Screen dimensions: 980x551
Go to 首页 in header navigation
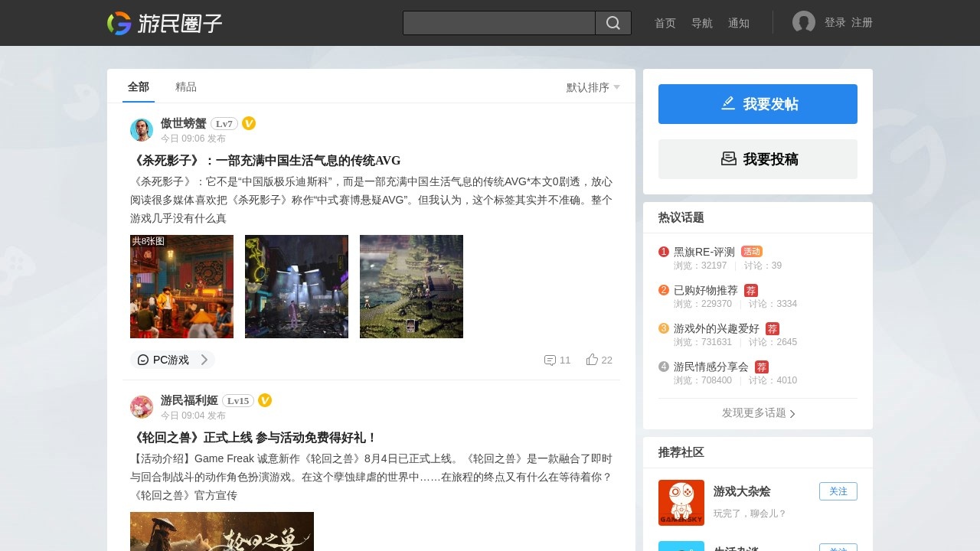pyautogui.click(x=665, y=23)
